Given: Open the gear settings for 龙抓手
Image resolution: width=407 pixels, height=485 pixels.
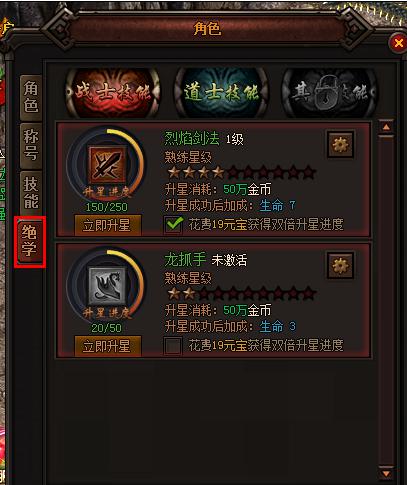Looking at the screenshot, I should coord(340,266).
